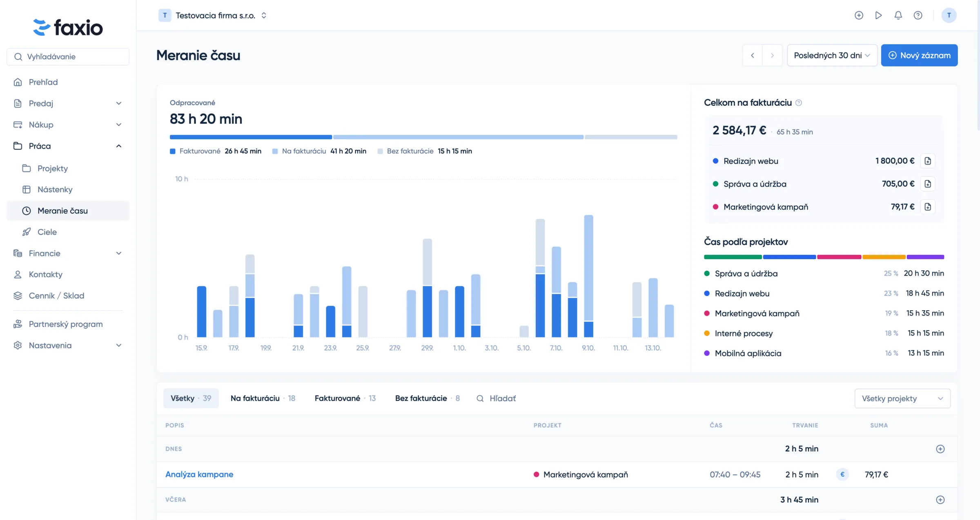The width and height of the screenshot is (980, 520).
Task: Click info icon beside Celkom na fakturáciu
Action: [x=799, y=103]
